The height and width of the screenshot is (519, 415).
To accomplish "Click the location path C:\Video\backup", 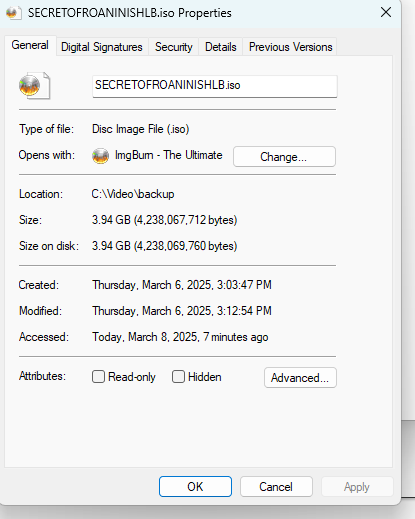I will 133,194.
